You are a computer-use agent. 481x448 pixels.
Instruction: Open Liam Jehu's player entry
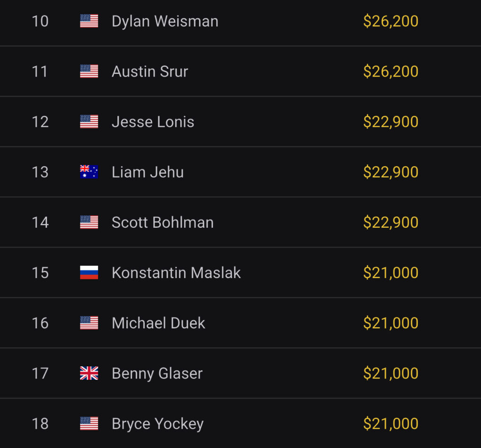click(147, 172)
